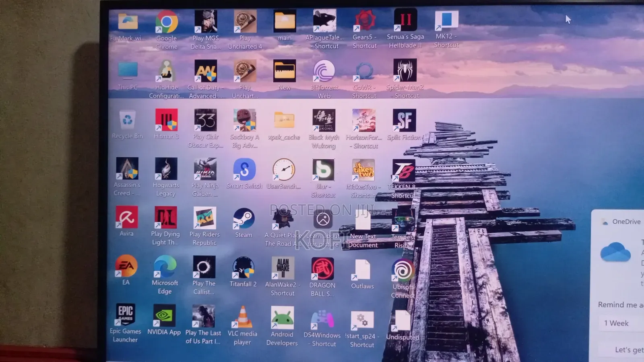Click the NVIDIA App icon
The height and width of the screenshot is (362, 644).
tap(164, 315)
